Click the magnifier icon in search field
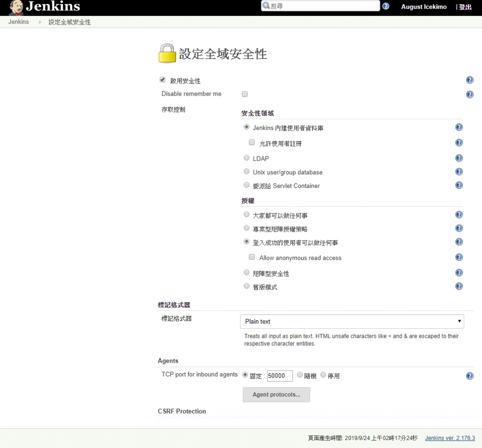 click(x=266, y=6)
